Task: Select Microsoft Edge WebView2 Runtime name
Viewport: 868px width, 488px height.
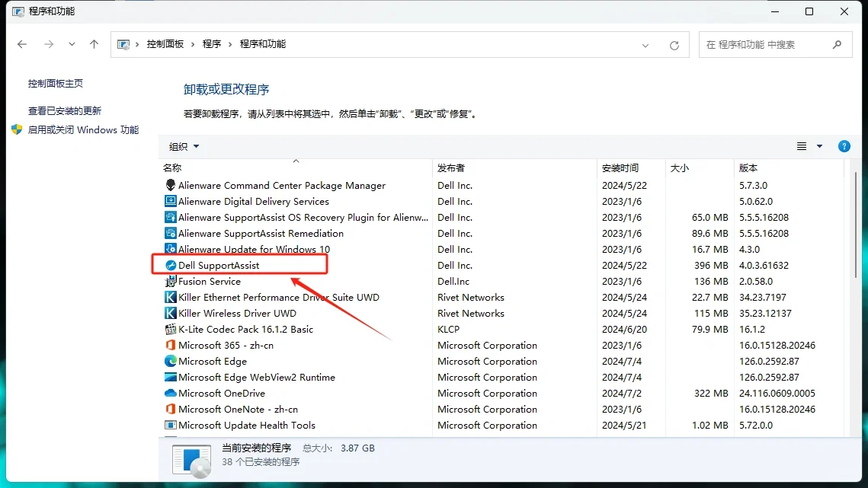Action: coord(257,378)
